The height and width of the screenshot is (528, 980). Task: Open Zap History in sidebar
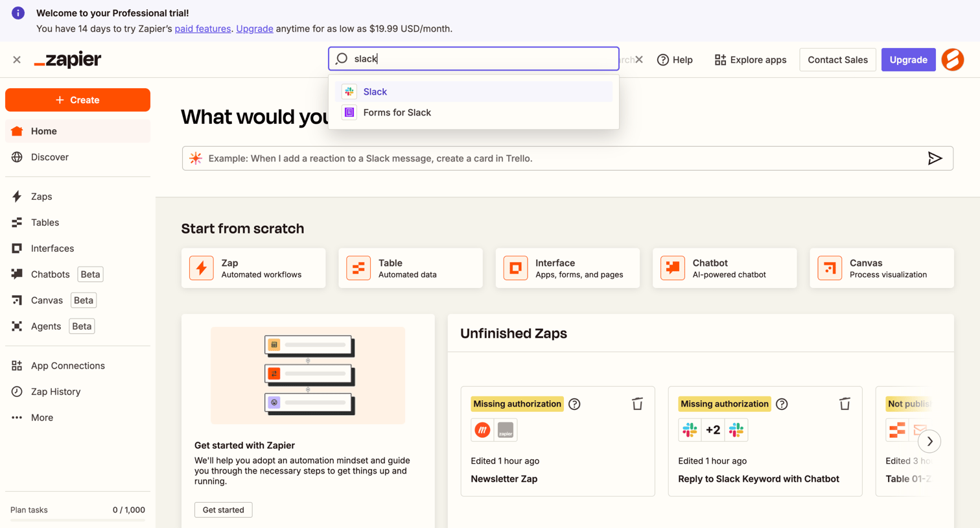(78, 392)
